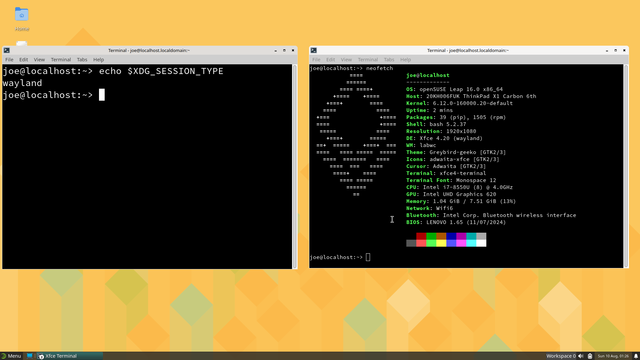Click the left terminal's window menu icon
Image resolution: width=640 pixels, height=360 pixels.
pos(7,50)
